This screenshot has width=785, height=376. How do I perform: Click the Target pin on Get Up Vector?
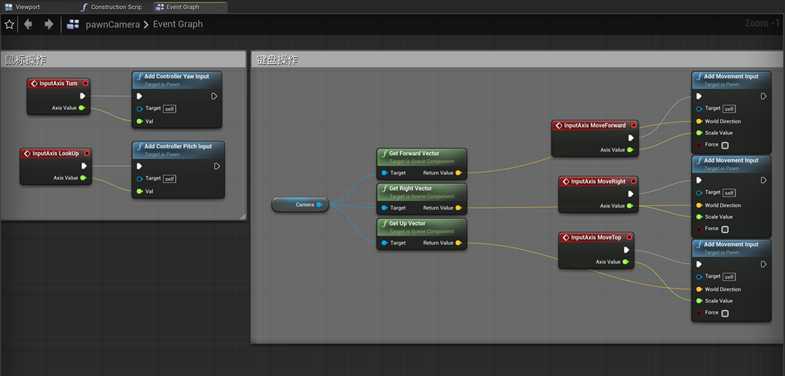coord(384,243)
